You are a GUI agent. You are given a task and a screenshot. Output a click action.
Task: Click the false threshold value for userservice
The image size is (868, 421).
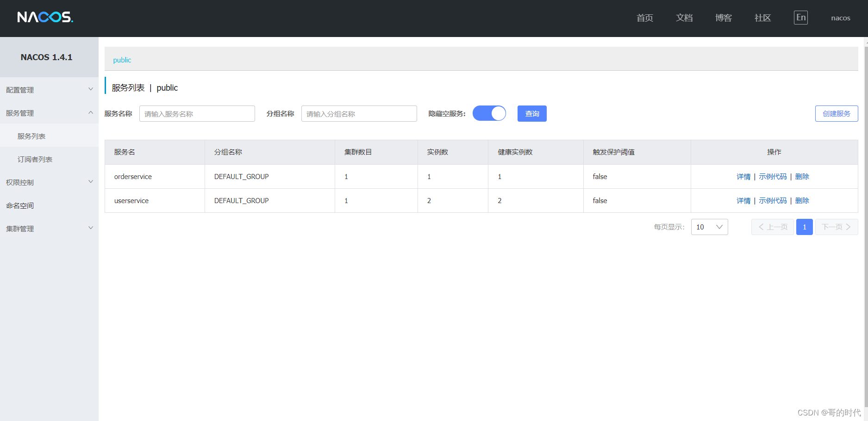[x=600, y=201]
